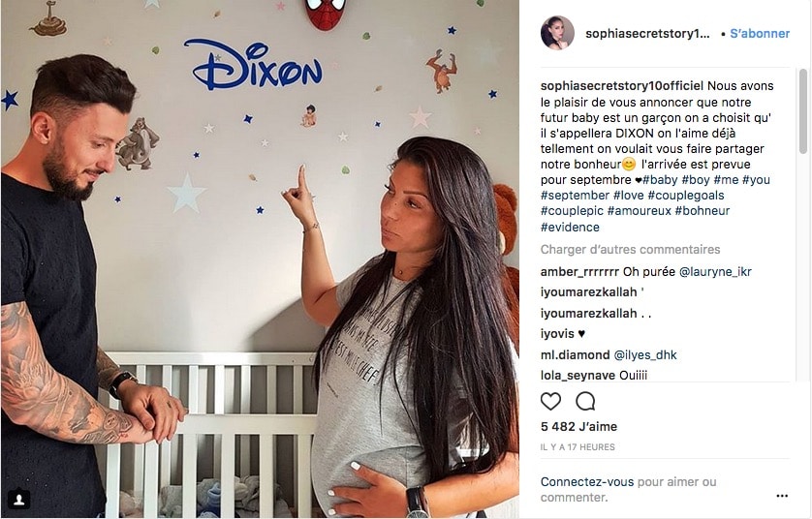The height and width of the screenshot is (519, 812).
Task: Visit mentioned user @lauryne_ikr
Action: tap(715, 272)
